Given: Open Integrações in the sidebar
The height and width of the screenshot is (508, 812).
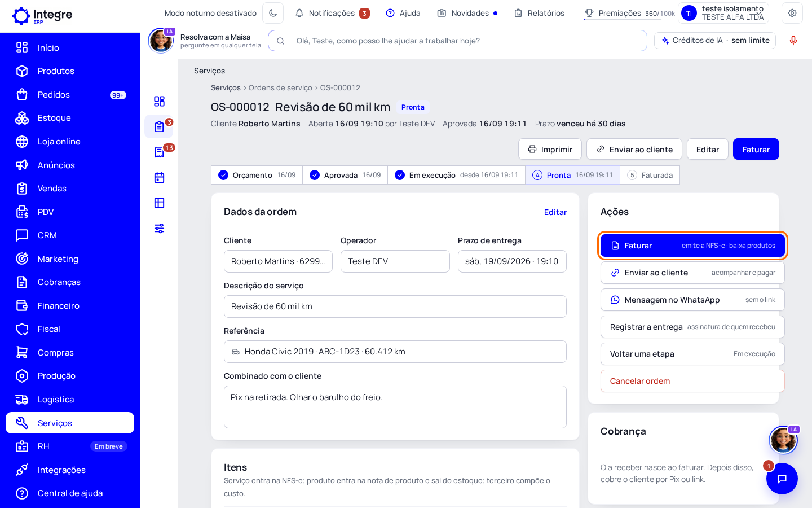Looking at the screenshot, I should pos(70,470).
